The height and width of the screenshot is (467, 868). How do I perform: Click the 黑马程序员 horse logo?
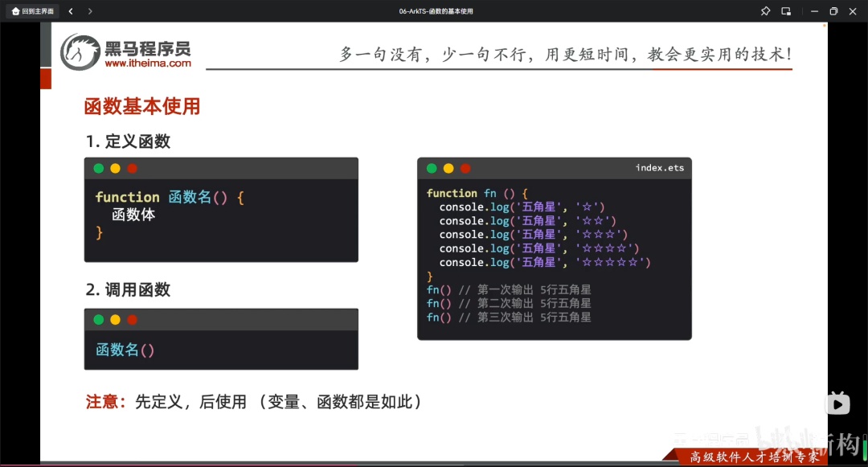pos(80,52)
